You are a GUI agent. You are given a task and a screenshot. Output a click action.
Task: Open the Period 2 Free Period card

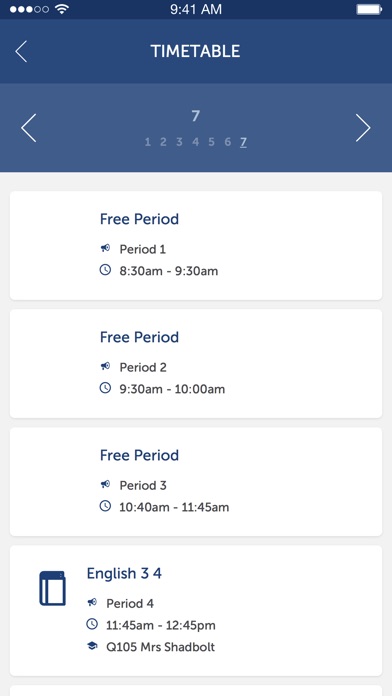point(196,364)
